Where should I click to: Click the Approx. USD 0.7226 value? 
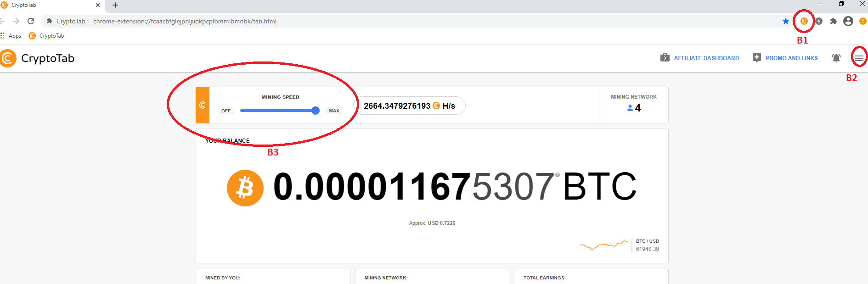(432, 223)
